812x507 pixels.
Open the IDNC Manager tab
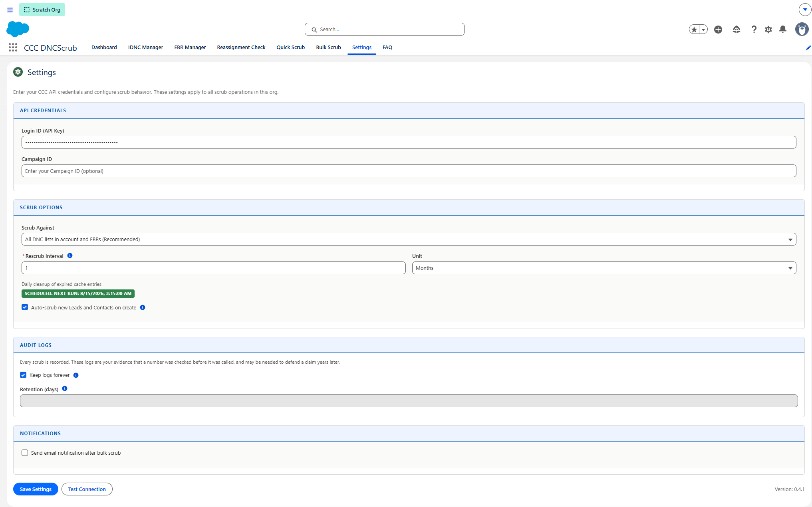point(145,47)
